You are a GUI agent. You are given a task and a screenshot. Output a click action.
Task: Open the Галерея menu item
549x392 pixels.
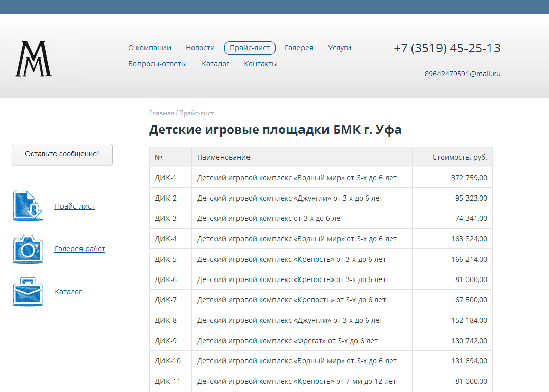pos(298,48)
